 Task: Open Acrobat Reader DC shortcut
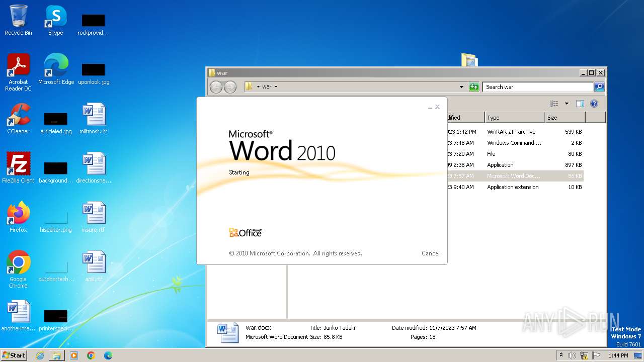pos(18,72)
